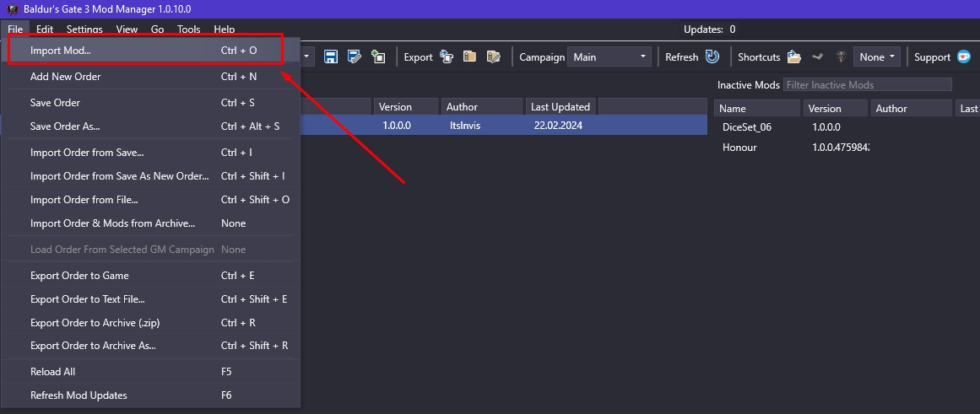Select Import Order & Mods from Archive
Screen dimensions: 980x414
tap(150, 223)
